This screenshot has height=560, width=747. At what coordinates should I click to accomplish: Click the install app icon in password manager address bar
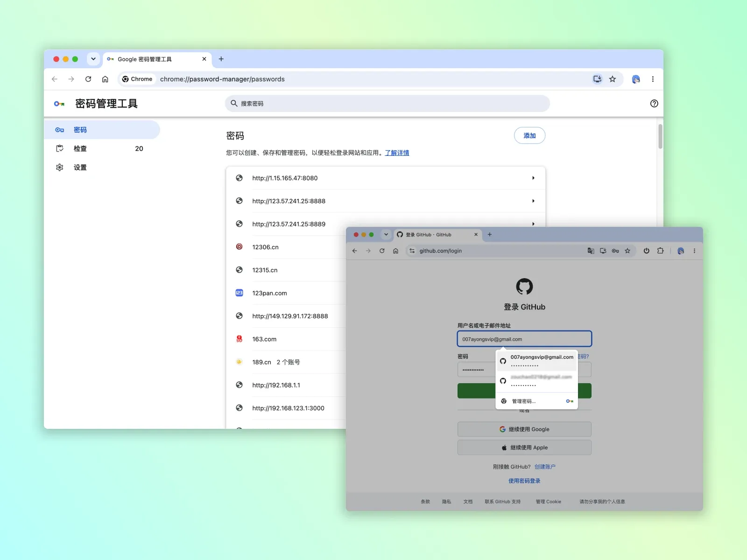coord(597,79)
